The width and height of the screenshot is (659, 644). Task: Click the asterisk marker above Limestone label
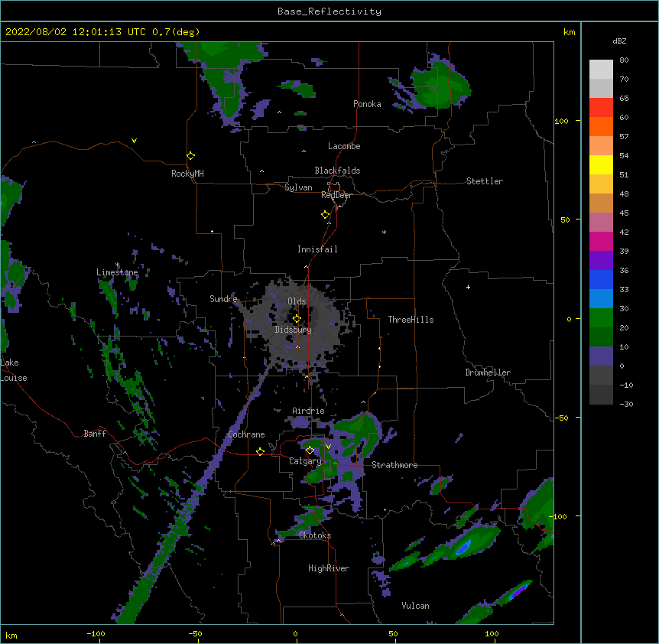click(x=117, y=265)
